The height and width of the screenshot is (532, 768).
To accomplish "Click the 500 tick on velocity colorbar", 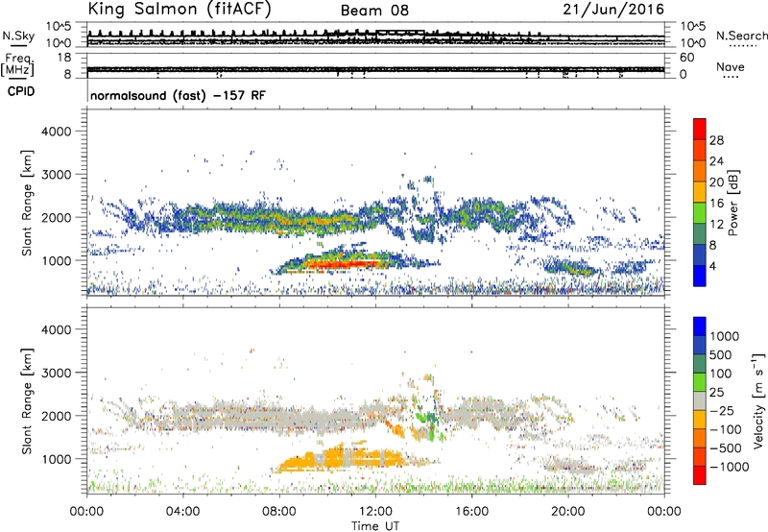I will [x=721, y=355].
